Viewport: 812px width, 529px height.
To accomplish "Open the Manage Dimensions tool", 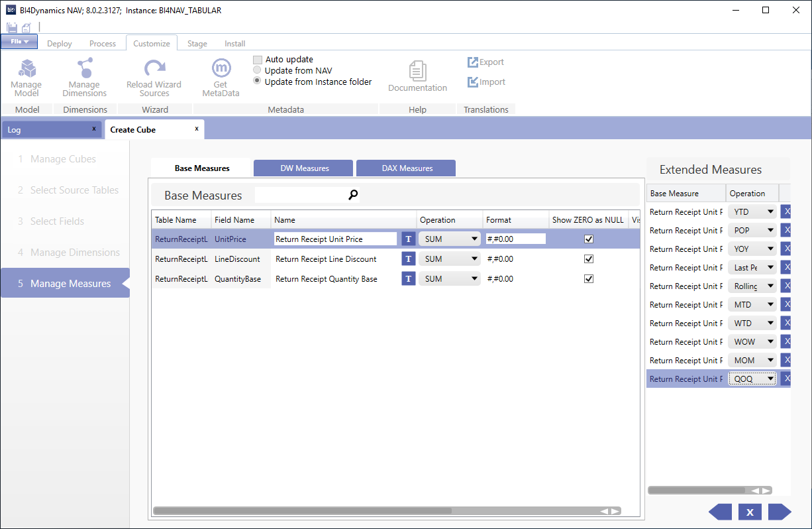I will (x=84, y=78).
